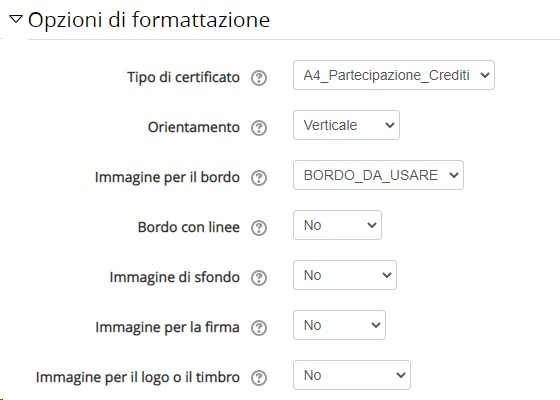This screenshot has width=560, height=400.
Task: Open the Immagine per il bordo dropdown
Action: 378,175
